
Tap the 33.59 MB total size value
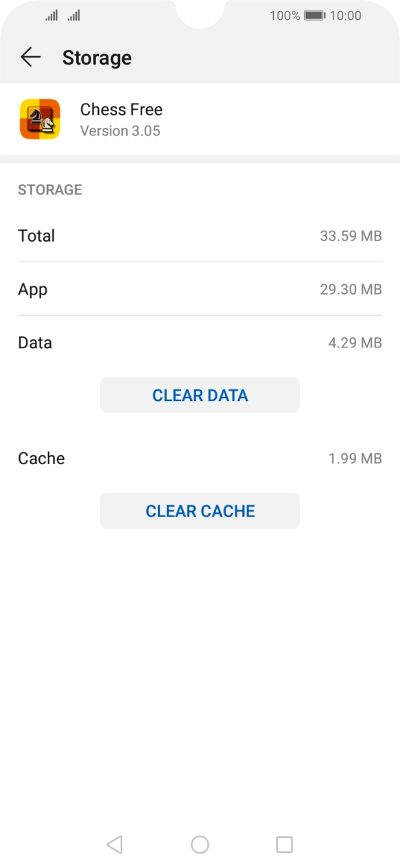coord(350,236)
